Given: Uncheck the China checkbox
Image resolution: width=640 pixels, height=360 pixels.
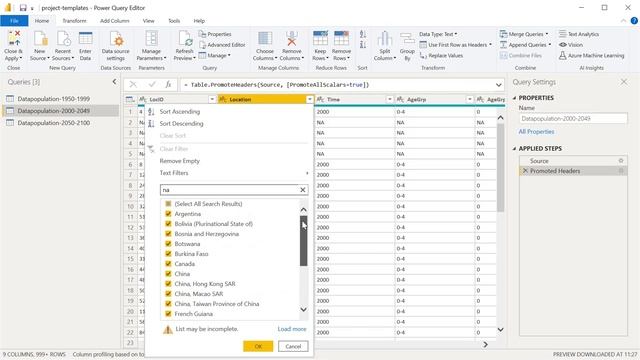Looking at the screenshot, I should (168, 273).
